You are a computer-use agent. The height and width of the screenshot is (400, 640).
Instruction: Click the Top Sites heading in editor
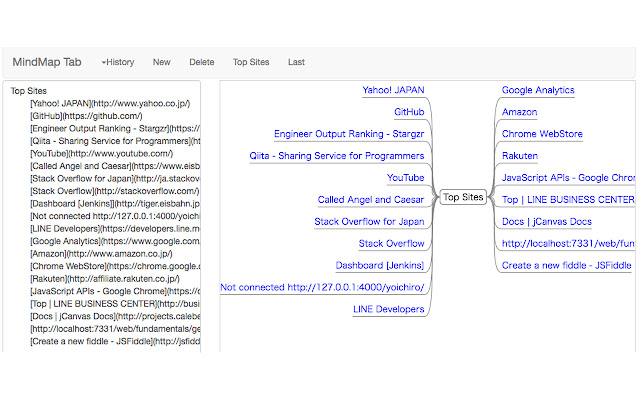[29, 91]
